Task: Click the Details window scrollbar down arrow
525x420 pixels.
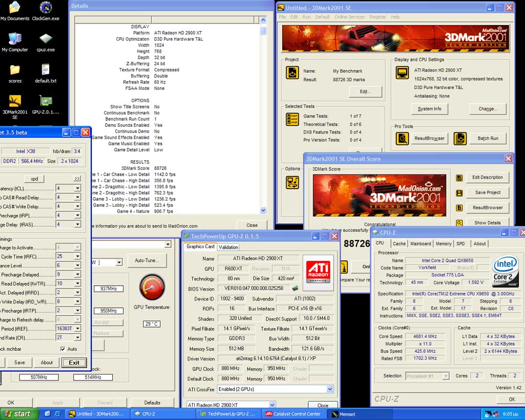Action: pos(263,211)
